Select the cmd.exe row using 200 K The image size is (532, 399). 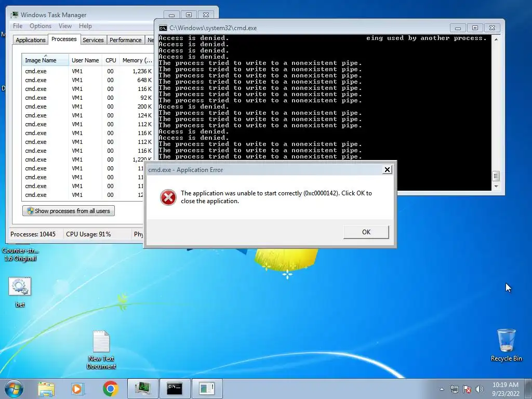point(88,107)
